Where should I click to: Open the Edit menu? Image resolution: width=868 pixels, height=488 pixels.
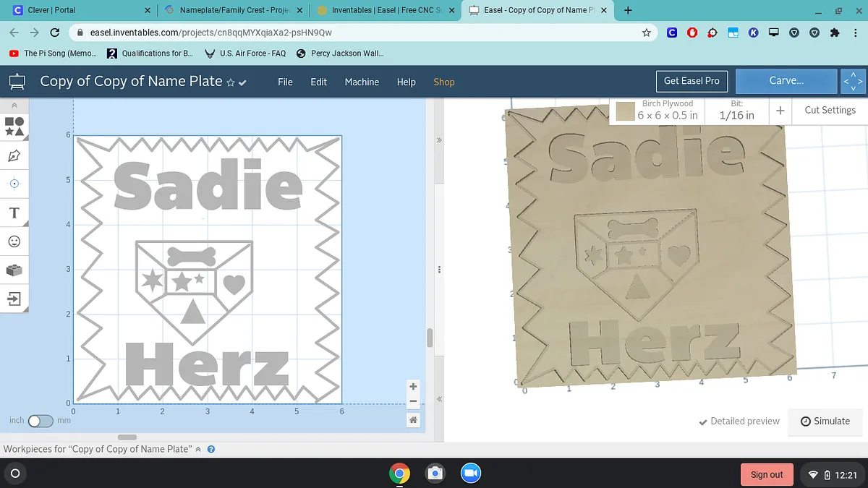click(319, 82)
